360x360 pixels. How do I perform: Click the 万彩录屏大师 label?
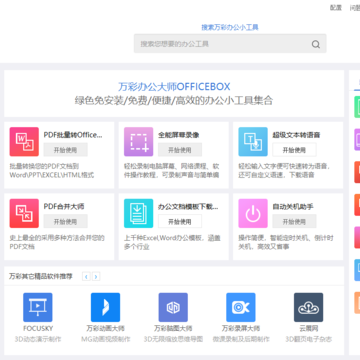tap(241, 328)
